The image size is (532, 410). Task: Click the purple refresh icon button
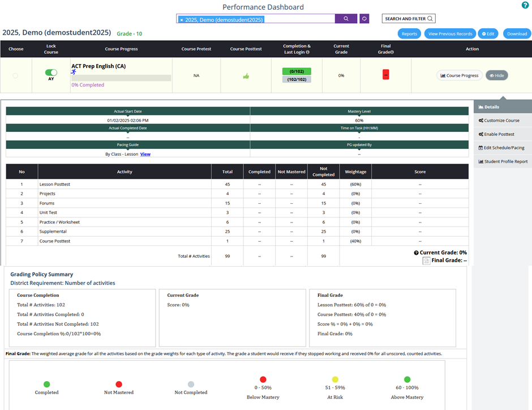point(364,19)
